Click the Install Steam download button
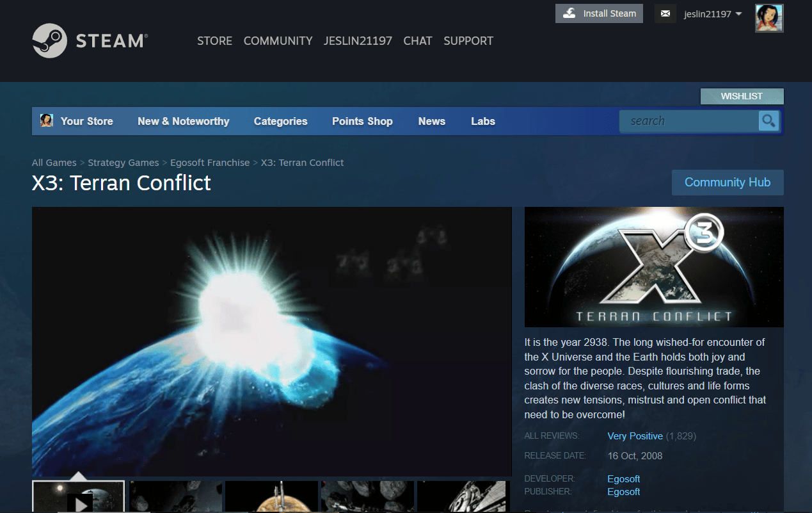 click(x=599, y=13)
